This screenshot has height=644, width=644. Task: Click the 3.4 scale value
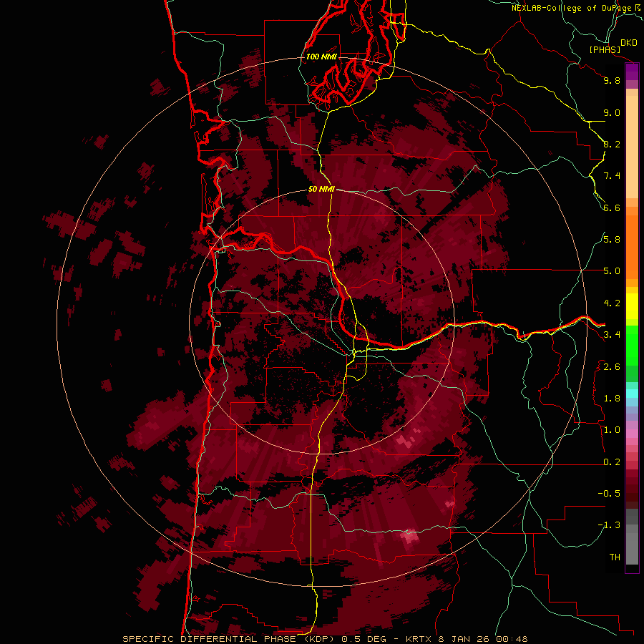click(612, 335)
